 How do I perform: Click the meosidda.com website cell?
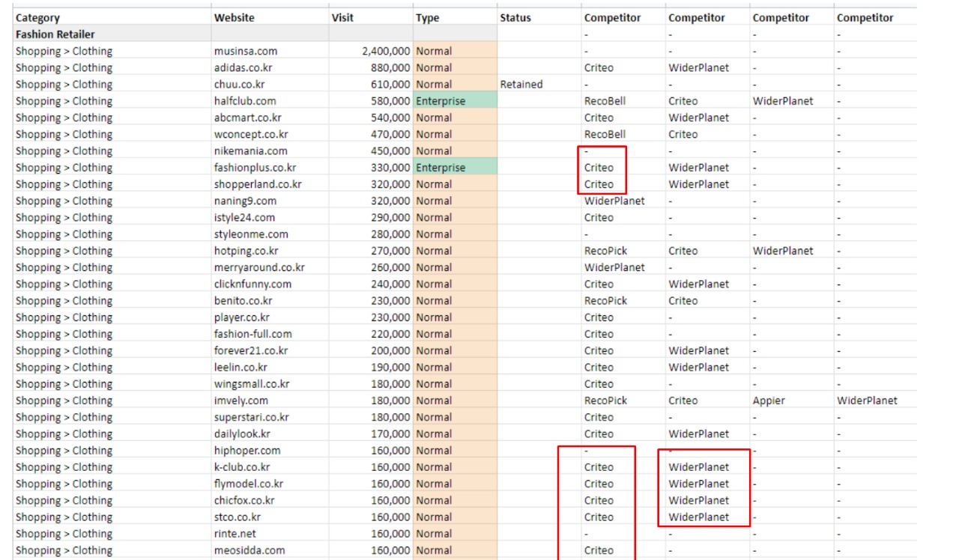point(249,550)
